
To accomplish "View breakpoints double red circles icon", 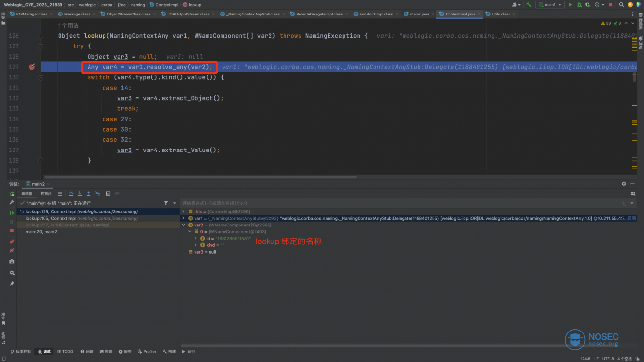I will coord(12,241).
